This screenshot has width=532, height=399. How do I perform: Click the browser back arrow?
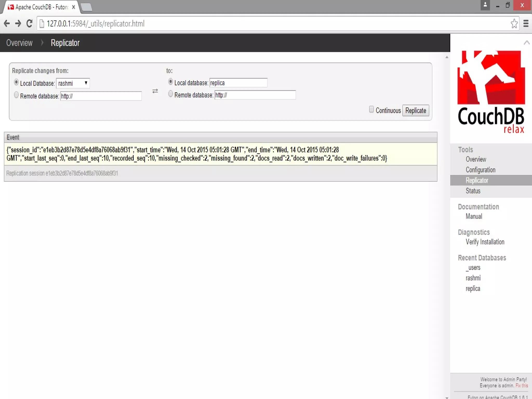point(7,24)
